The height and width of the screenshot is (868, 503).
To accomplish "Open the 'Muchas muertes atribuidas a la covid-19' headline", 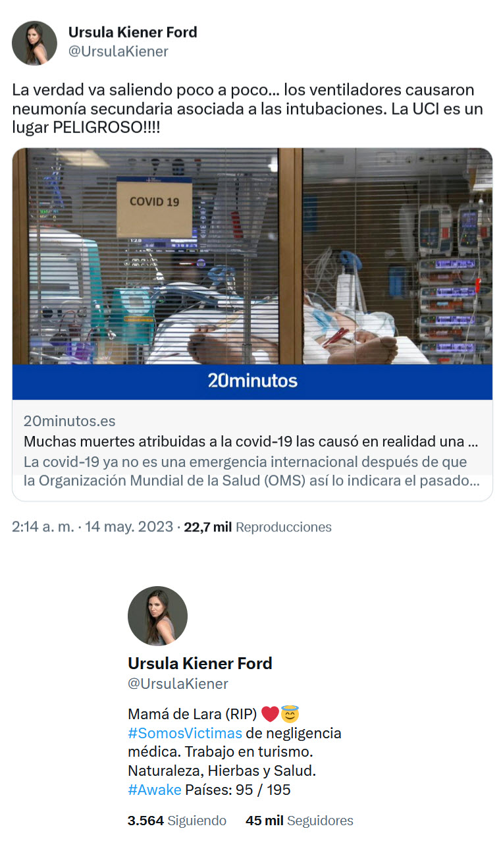I will [251, 441].
